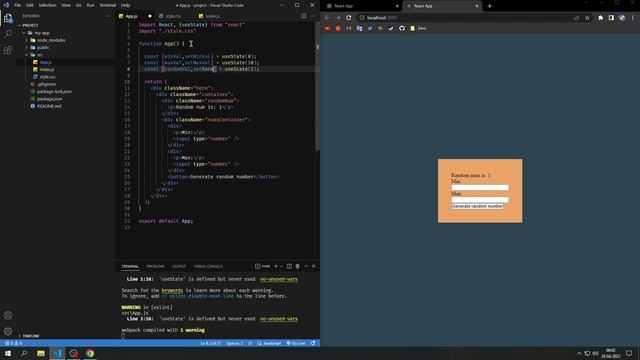
Task: Close the first React App browser tab
Action: pos(397,6)
